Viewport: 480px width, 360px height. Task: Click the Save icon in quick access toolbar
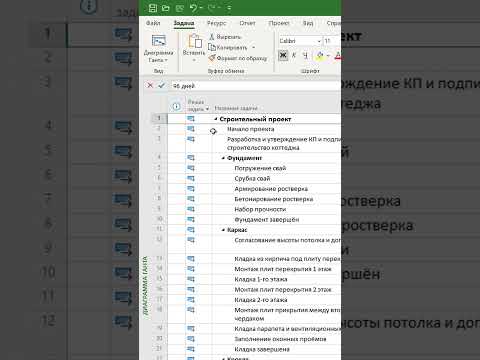click(x=153, y=8)
